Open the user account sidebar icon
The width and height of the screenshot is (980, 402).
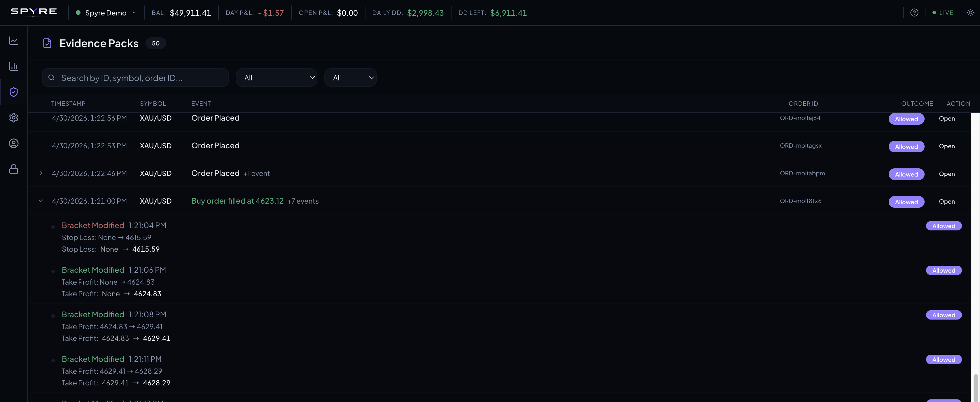pyautogui.click(x=14, y=143)
